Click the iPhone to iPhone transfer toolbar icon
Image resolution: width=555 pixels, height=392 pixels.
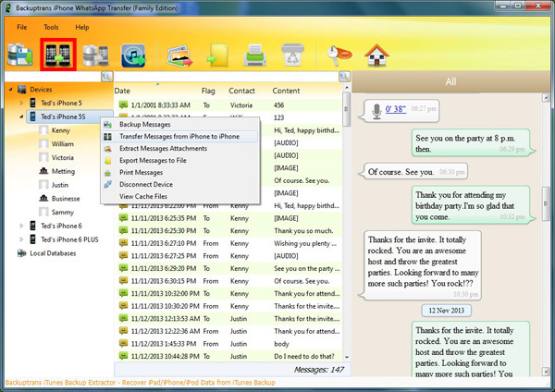58,55
